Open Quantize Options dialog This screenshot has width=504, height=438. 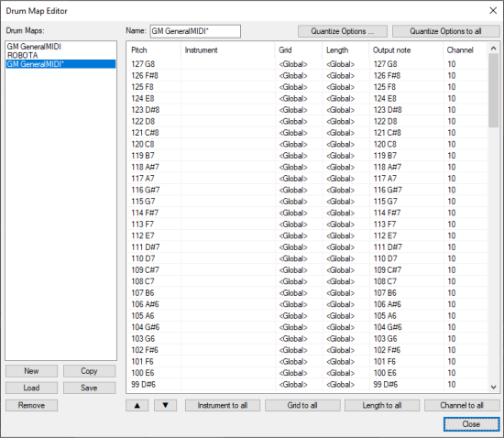[x=343, y=31]
